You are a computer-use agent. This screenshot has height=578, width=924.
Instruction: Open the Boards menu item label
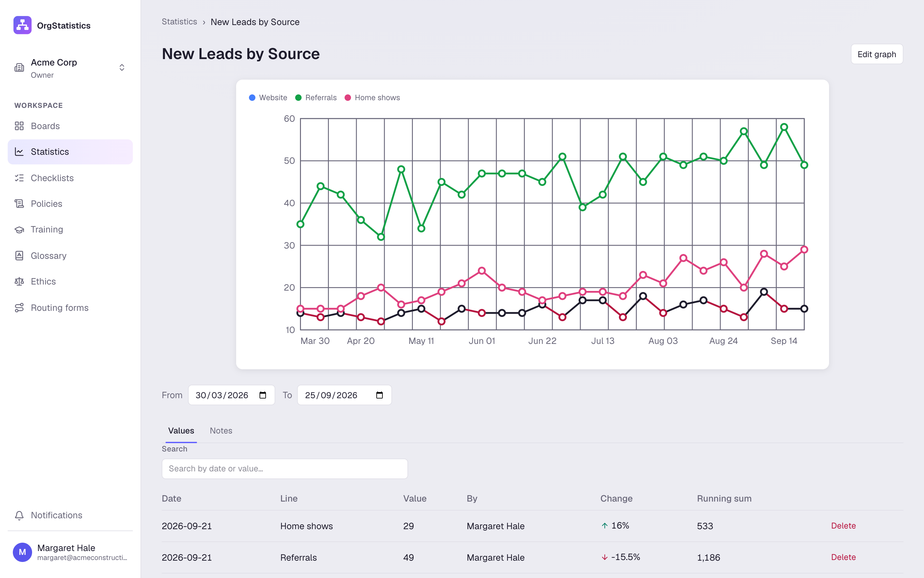[45, 126]
